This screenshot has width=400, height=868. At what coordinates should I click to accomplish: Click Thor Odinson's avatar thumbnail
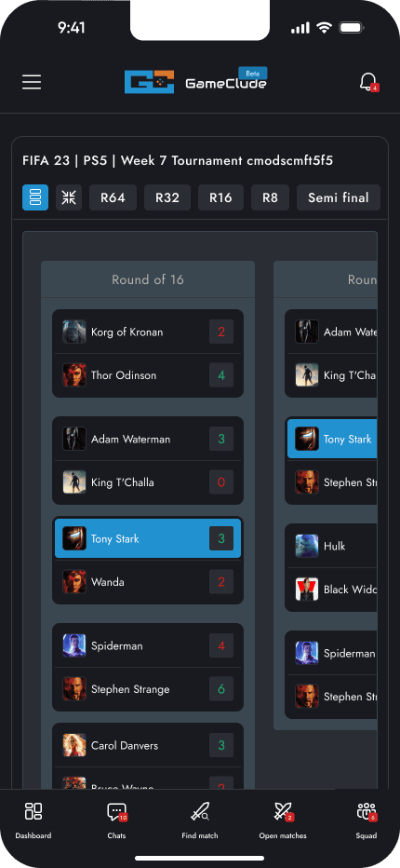click(x=74, y=374)
